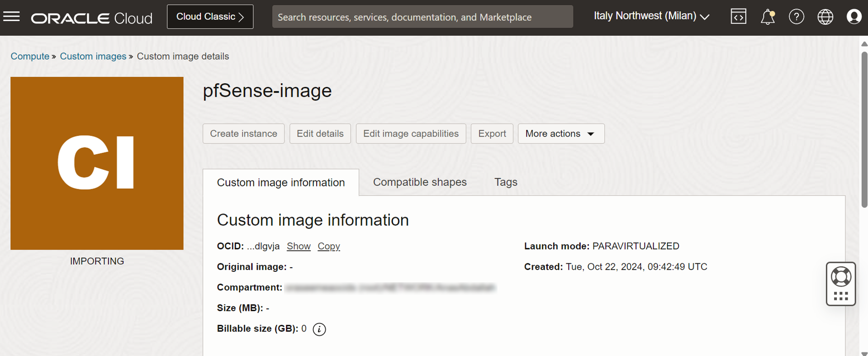The height and width of the screenshot is (356, 868).
Task: Open the help question mark menu
Action: point(796,17)
